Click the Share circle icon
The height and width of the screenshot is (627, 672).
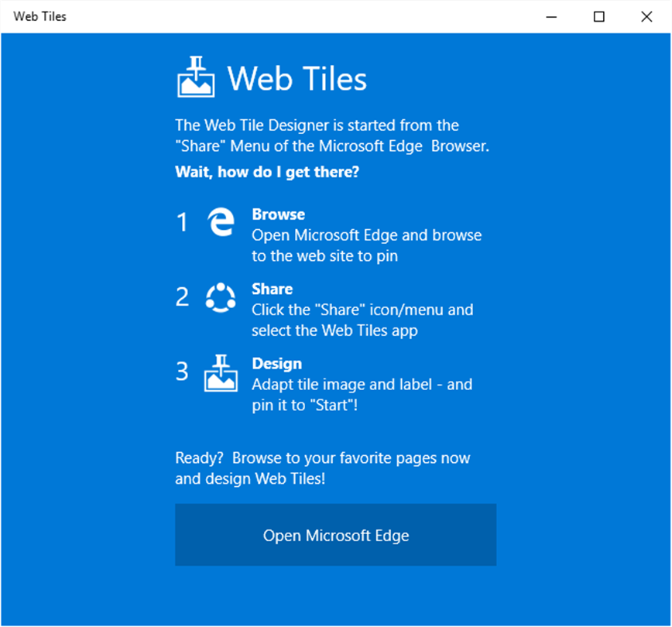(221, 297)
